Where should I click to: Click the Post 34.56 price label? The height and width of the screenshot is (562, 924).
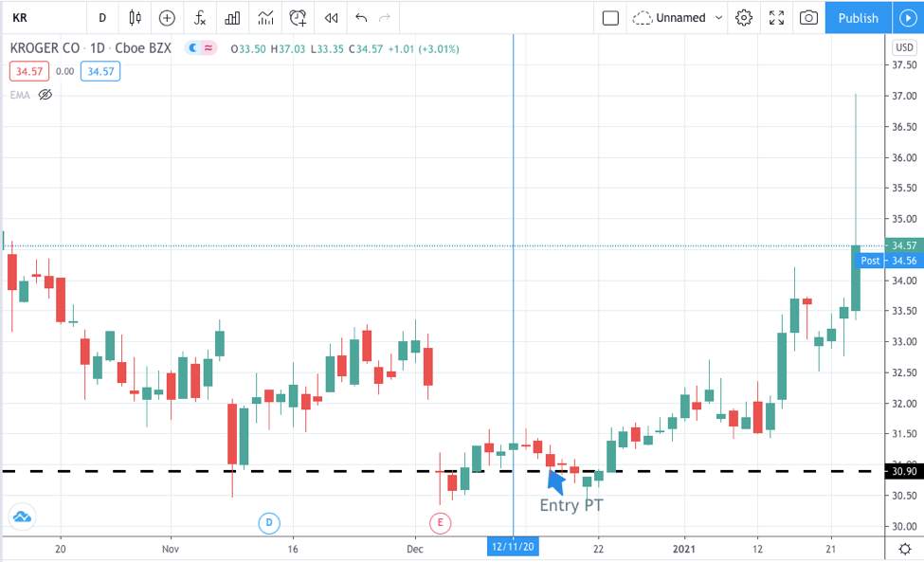pyautogui.click(x=889, y=261)
